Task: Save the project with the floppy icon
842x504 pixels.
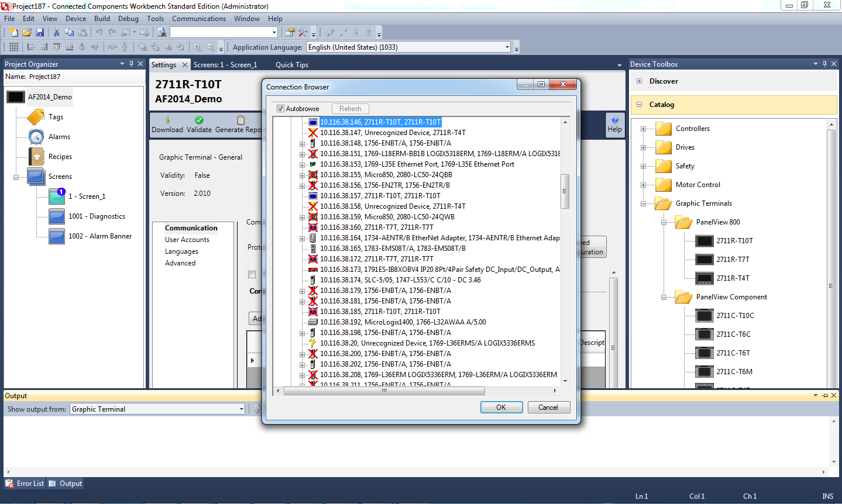Action: tap(40, 32)
